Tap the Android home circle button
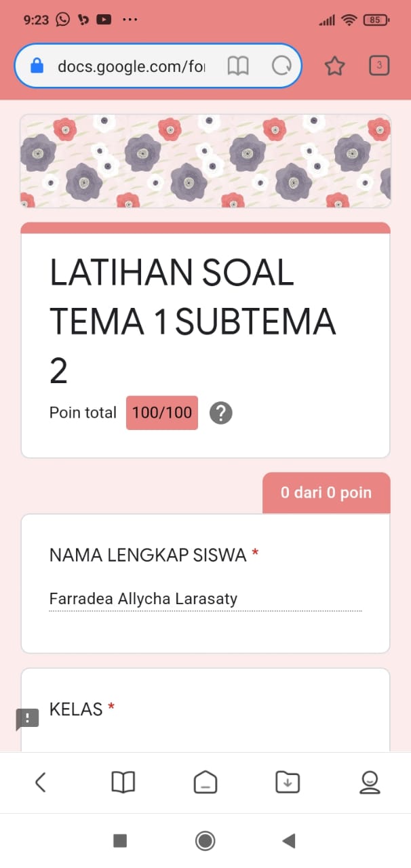 [205, 841]
